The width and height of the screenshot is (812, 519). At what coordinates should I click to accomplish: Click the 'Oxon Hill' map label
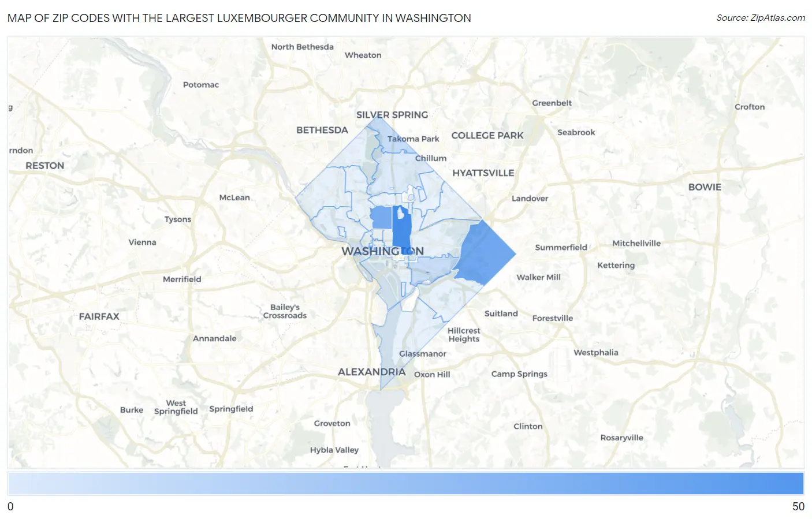[432, 375]
